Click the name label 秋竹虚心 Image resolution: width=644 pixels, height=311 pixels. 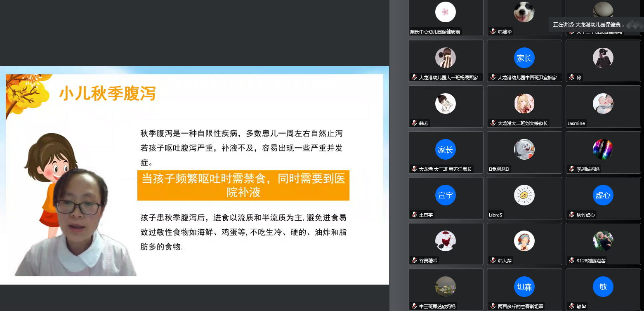[x=586, y=215]
